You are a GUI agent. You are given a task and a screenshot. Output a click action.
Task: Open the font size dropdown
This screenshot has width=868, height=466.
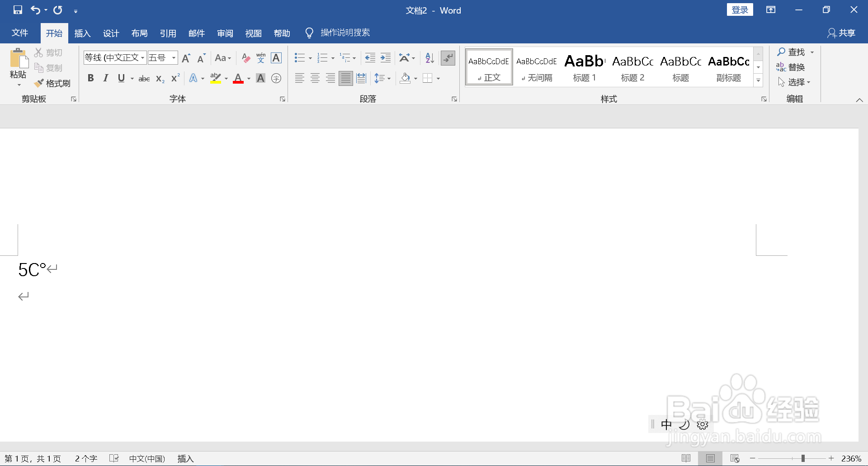[x=174, y=58]
